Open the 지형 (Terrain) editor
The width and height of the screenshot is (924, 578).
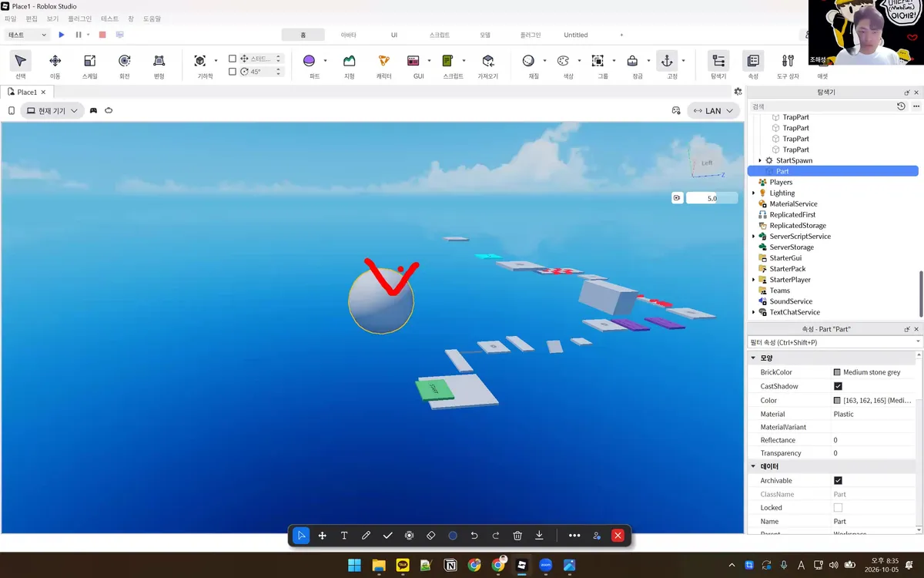click(350, 61)
